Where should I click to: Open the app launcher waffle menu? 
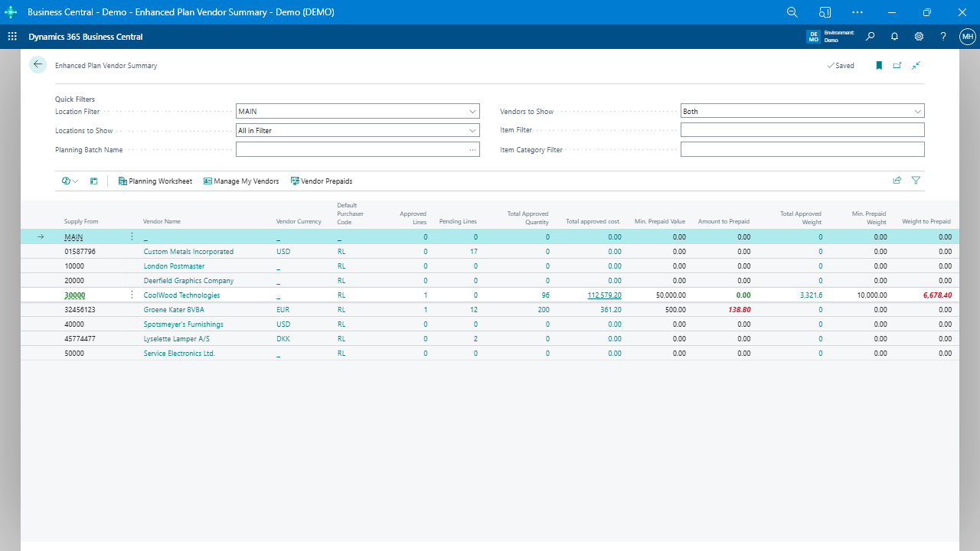(12, 36)
